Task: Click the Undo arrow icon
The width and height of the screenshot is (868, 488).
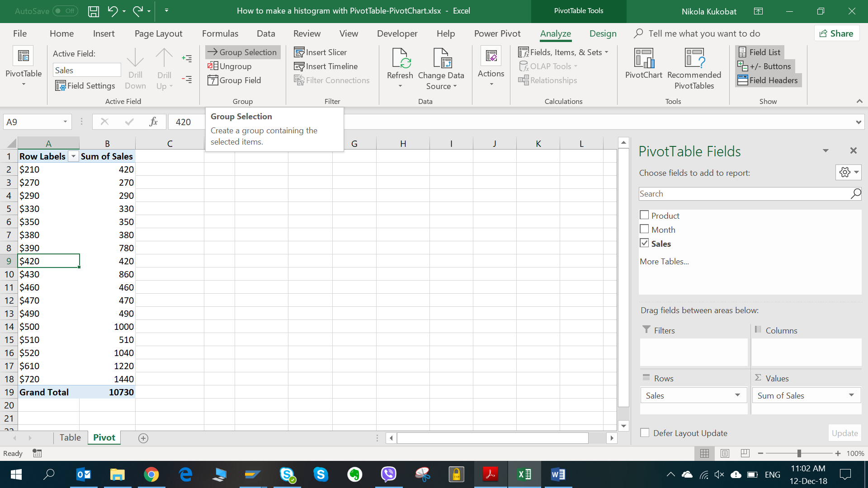Action: coord(113,11)
